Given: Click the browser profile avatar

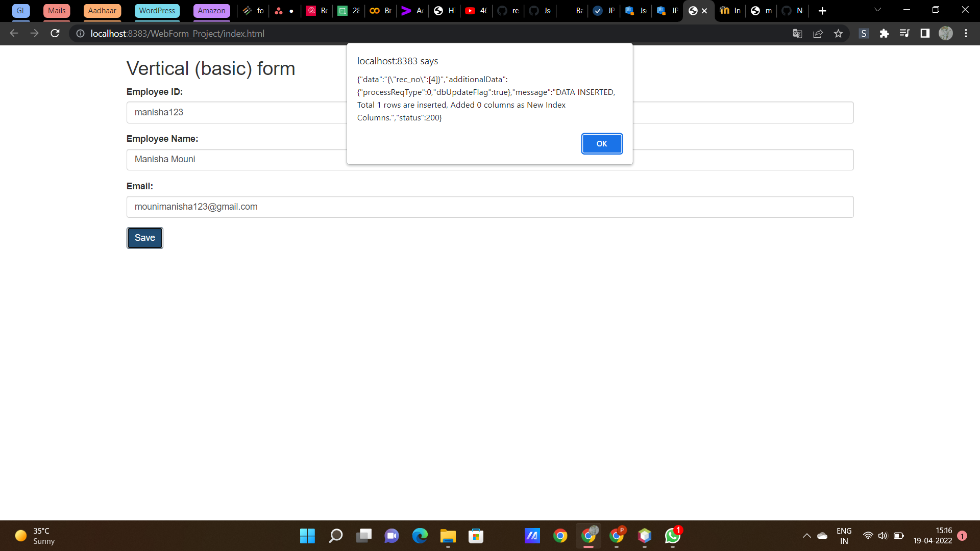Looking at the screenshot, I should (946, 33).
